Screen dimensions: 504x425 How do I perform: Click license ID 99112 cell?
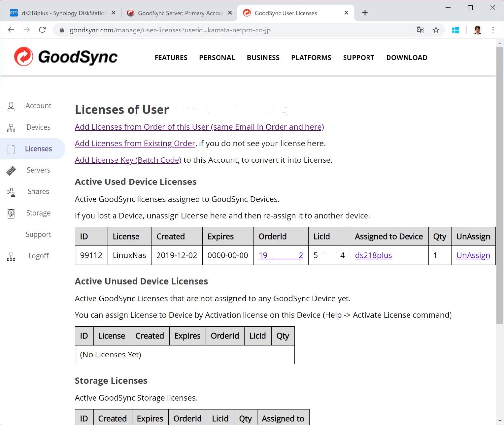[x=91, y=255]
